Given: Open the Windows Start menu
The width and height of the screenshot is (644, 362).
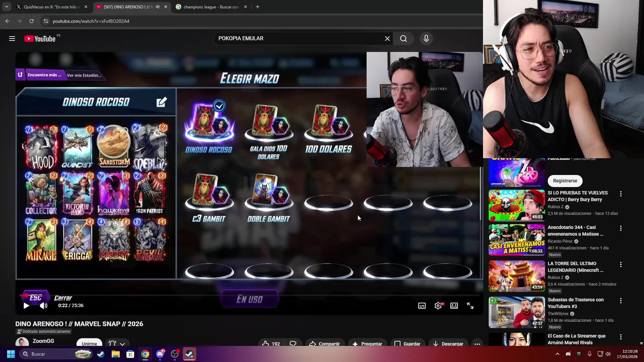Looking at the screenshot, I should tap(11, 354).
